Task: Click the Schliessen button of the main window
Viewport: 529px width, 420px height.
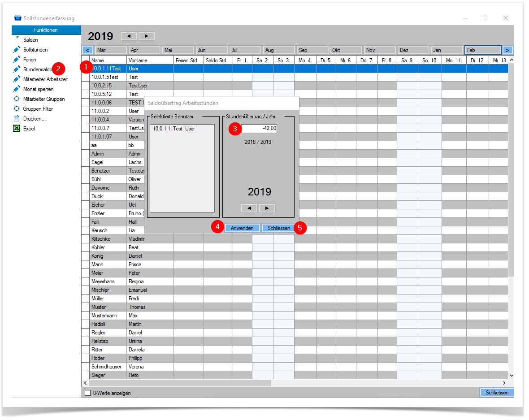Action: (x=497, y=393)
